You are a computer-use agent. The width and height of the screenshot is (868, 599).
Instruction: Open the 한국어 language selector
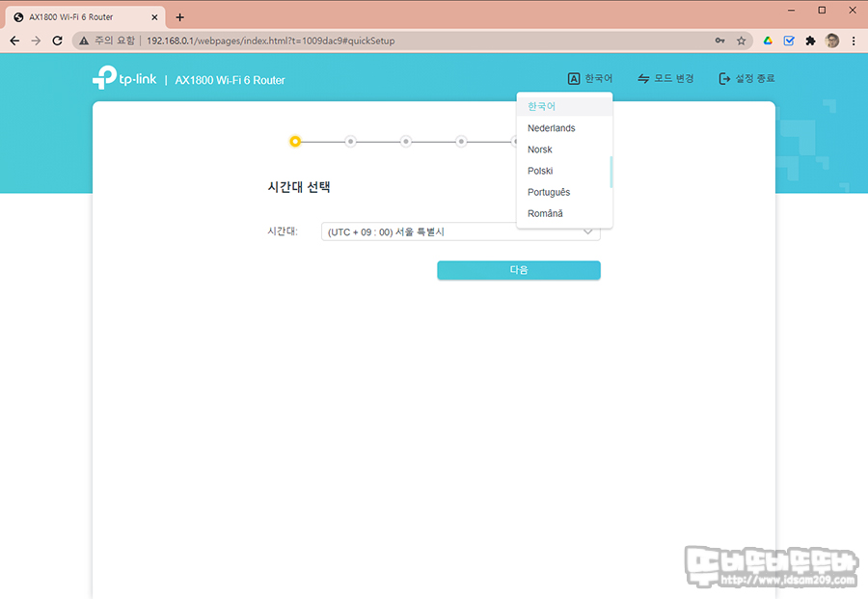pos(590,78)
